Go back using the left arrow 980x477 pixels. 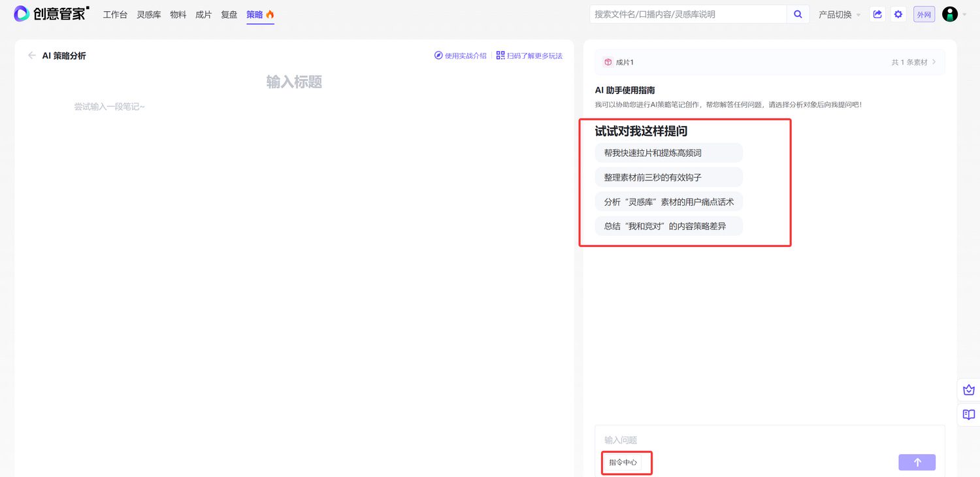[x=31, y=56]
